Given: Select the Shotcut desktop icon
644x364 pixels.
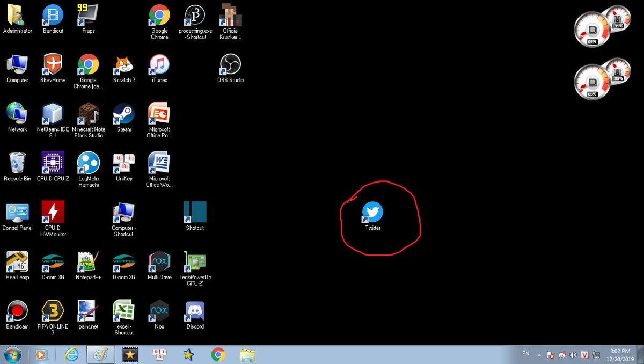Looking at the screenshot, I should [195, 216].
